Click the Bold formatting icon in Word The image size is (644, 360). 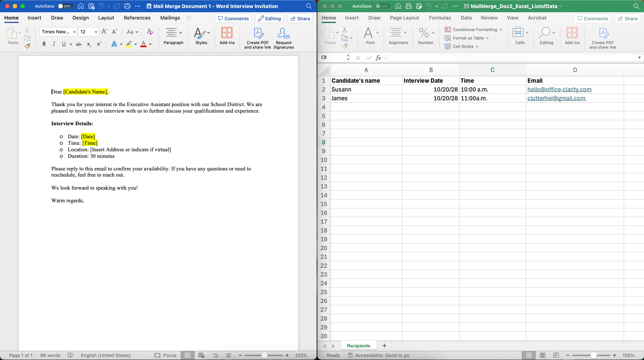click(x=44, y=44)
